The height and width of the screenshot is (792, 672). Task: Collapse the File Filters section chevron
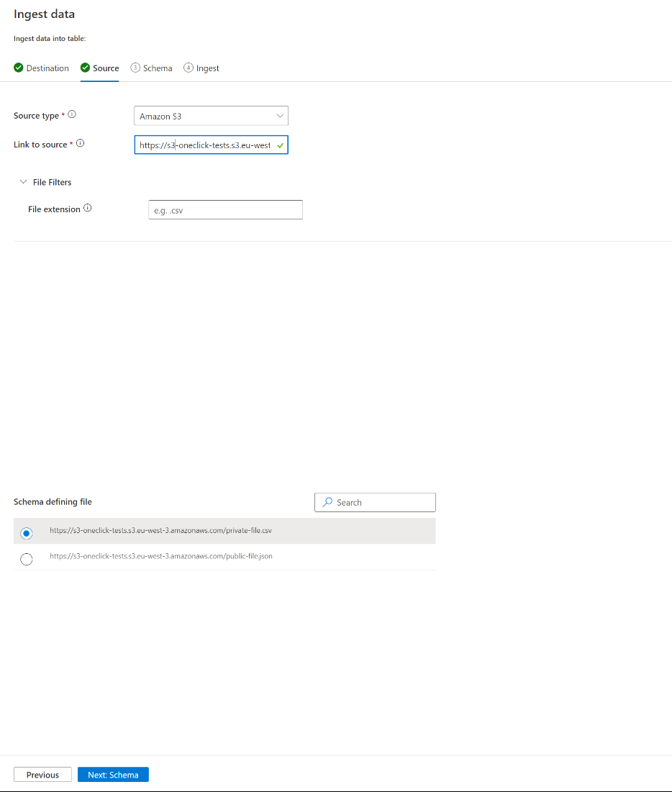23,182
